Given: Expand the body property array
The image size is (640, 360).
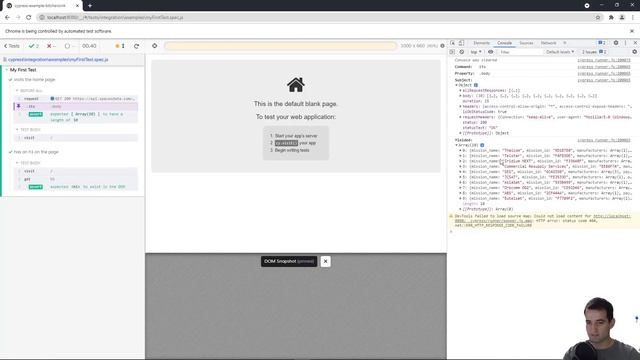Looking at the screenshot, I should (460, 96).
